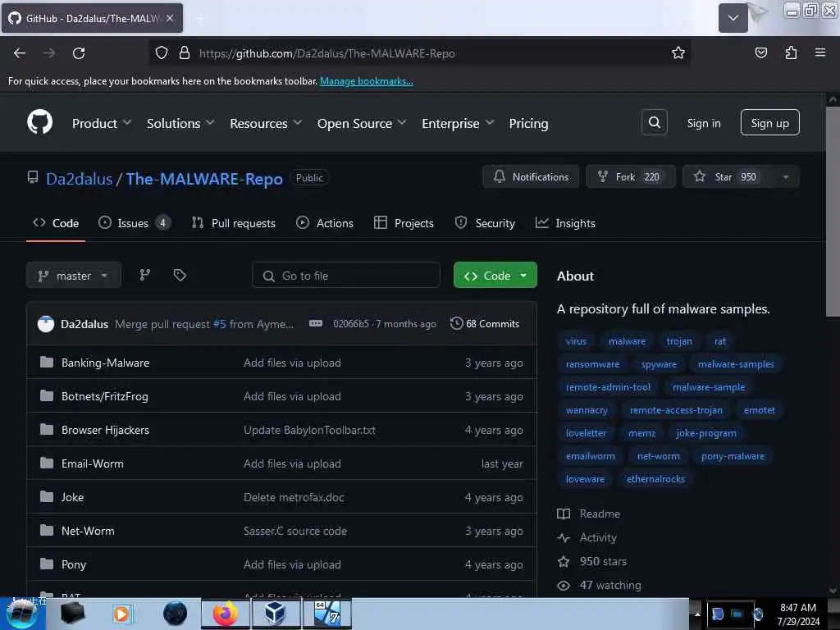Expand the Enterprise menu

[458, 123]
